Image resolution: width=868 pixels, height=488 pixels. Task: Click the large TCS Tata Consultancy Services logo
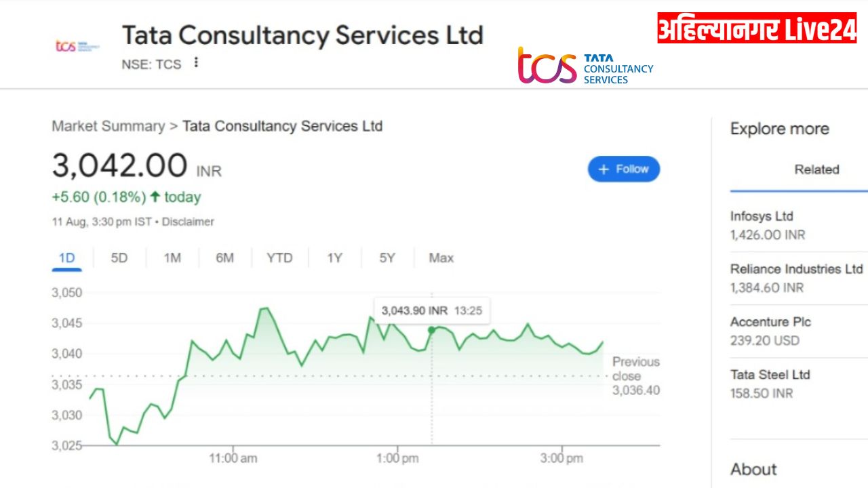(586, 66)
